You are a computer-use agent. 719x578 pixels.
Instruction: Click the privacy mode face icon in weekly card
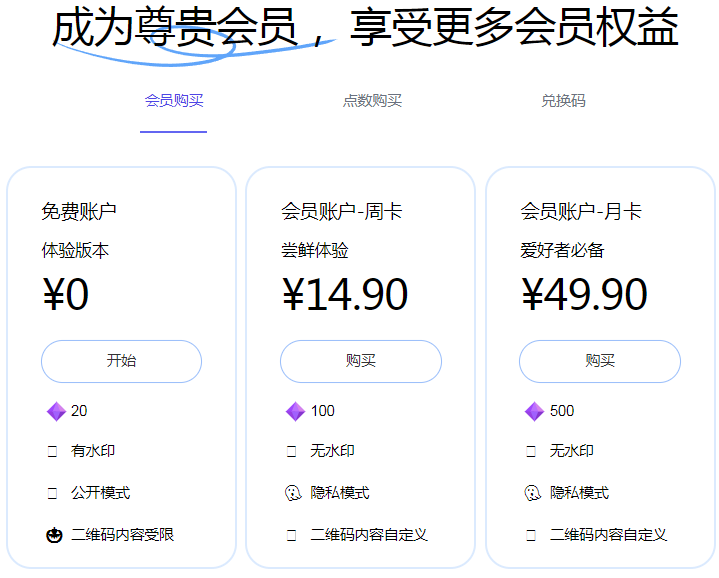293,493
